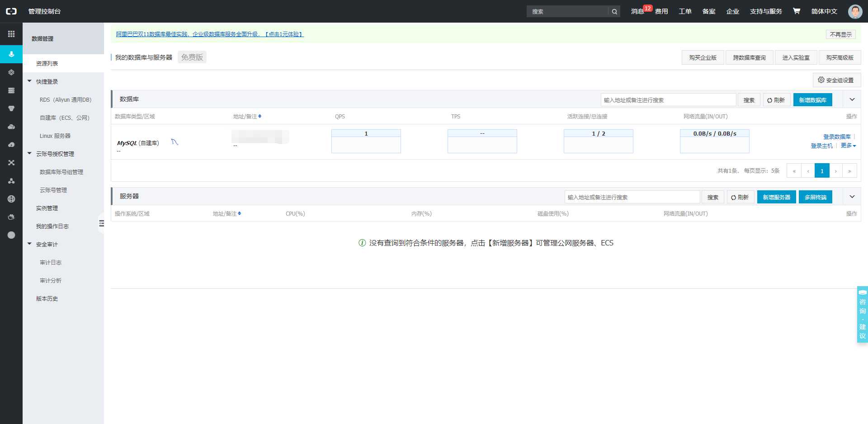The image size is (868, 424).
Task: Open the 更多 dropdown in database row
Action: click(848, 146)
